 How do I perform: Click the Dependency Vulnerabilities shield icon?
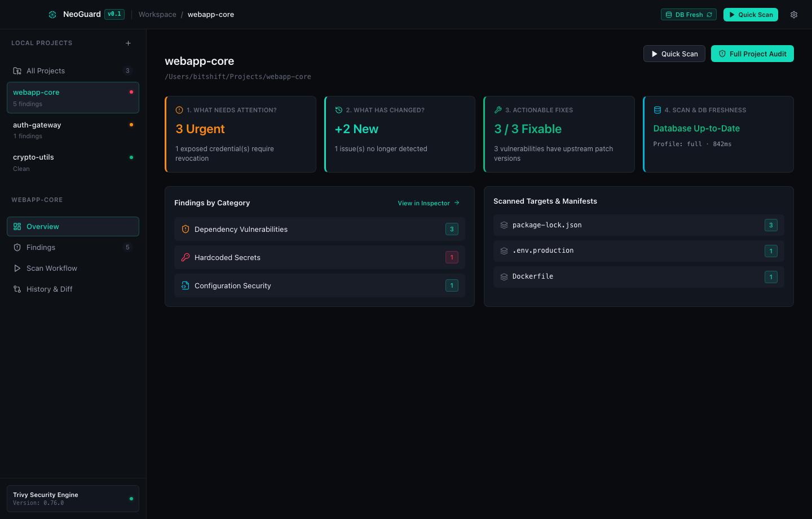(186, 229)
